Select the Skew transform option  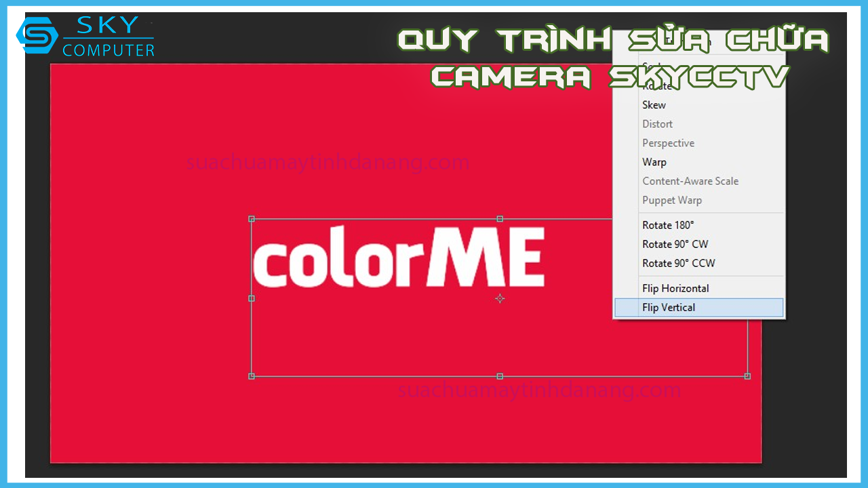click(x=654, y=105)
